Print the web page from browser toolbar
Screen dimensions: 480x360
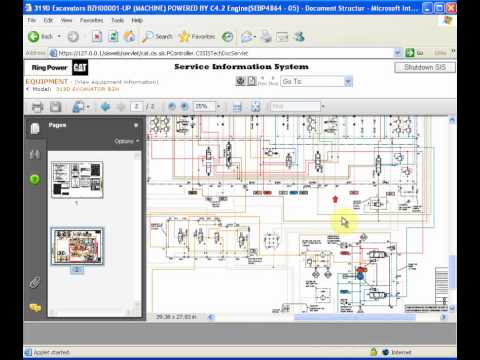tap(266, 37)
